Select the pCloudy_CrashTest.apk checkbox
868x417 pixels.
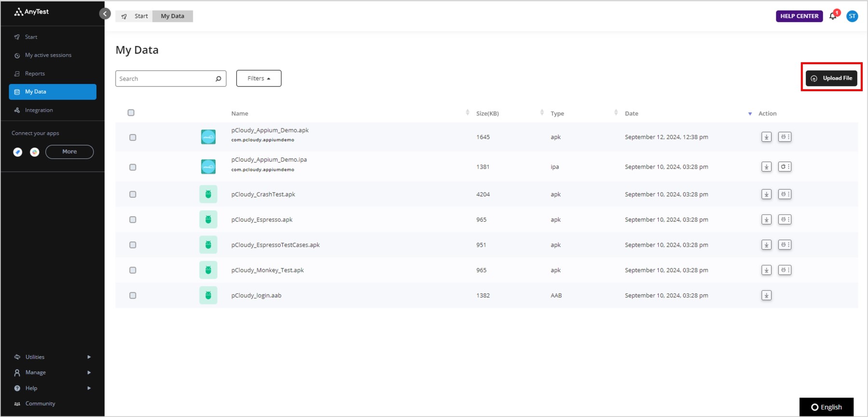click(133, 195)
